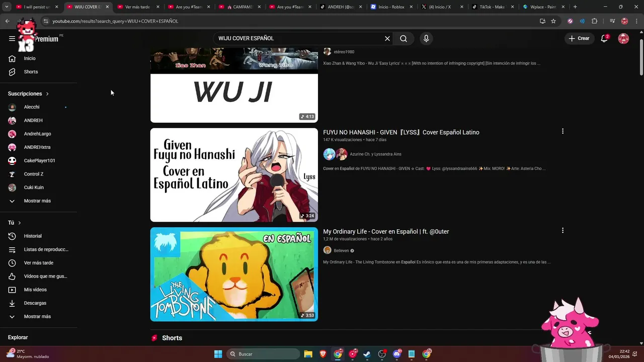
Task: Switch to the 'I will persist' tab
Action: coord(38,7)
